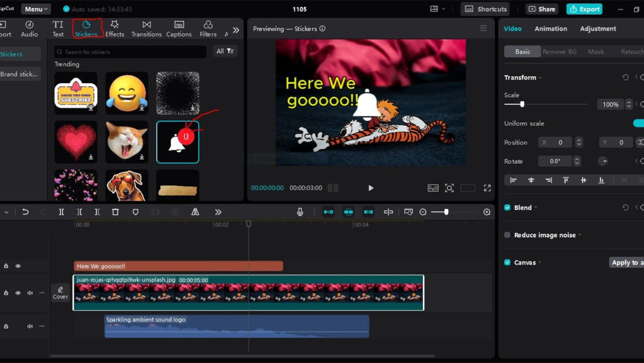The width and height of the screenshot is (644, 363).
Task: Uncheck the Blend checkbox
Action: 507,207
